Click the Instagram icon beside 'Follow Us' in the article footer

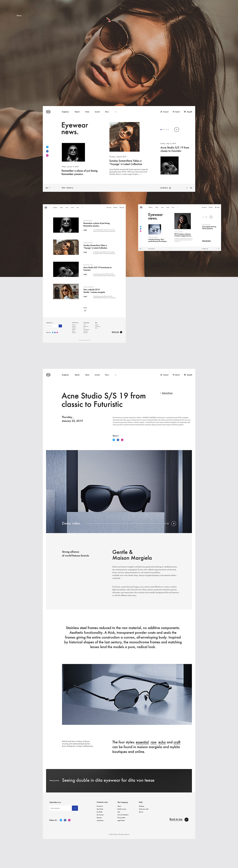pos(69,820)
